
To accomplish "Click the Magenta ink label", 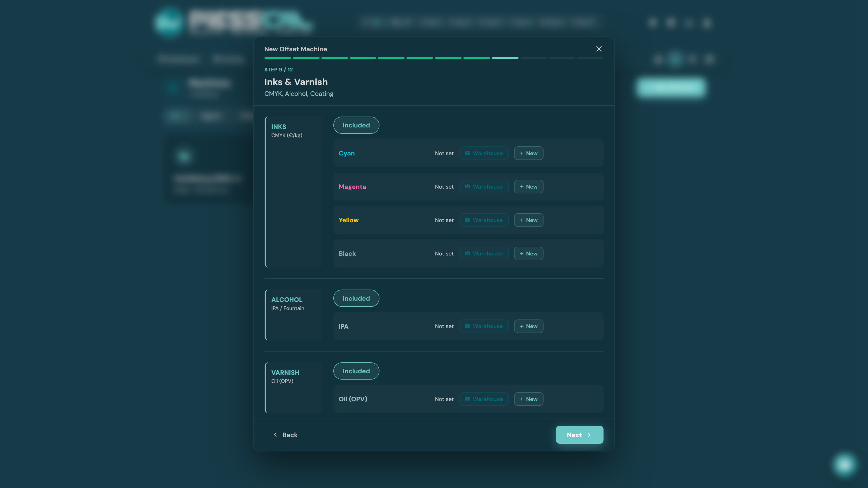I will [352, 187].
